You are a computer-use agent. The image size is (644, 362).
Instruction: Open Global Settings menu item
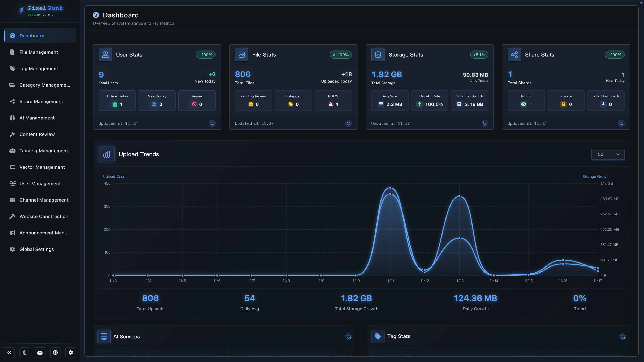click(x=36, y=249)
